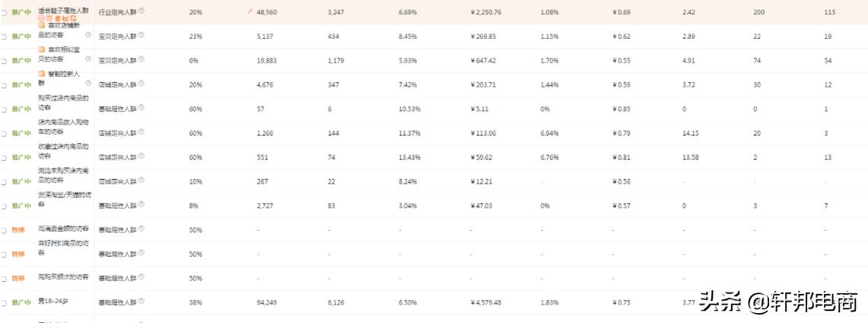
Task: Click 推广中 status of 浏览未购买店内商品的访客
Action: click(x=21, y=182)
